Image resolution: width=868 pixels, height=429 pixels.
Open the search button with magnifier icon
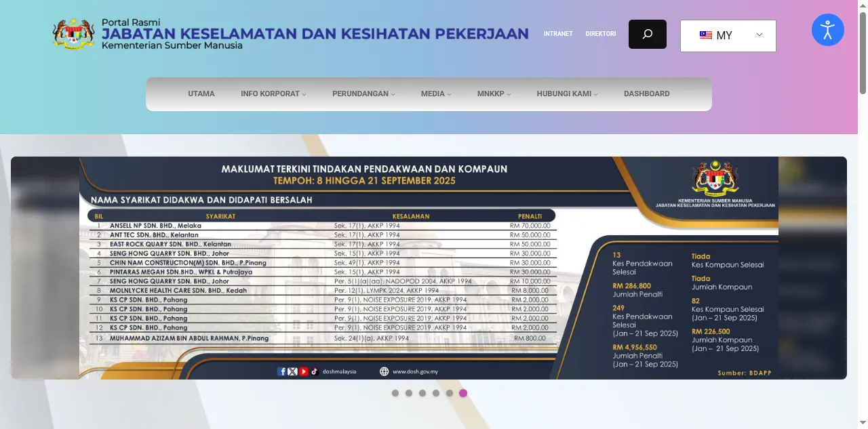(647, 34)
